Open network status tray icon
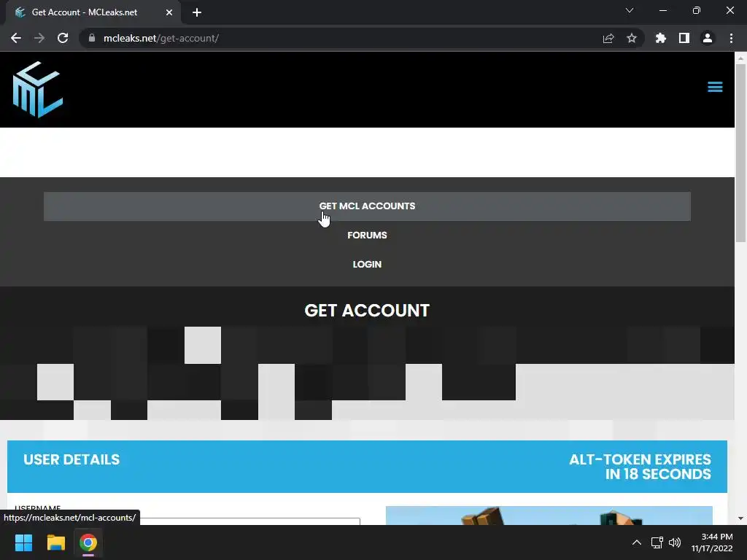Image resolution: width=747 pixels, height=560 pixels. tap(657, 542)
